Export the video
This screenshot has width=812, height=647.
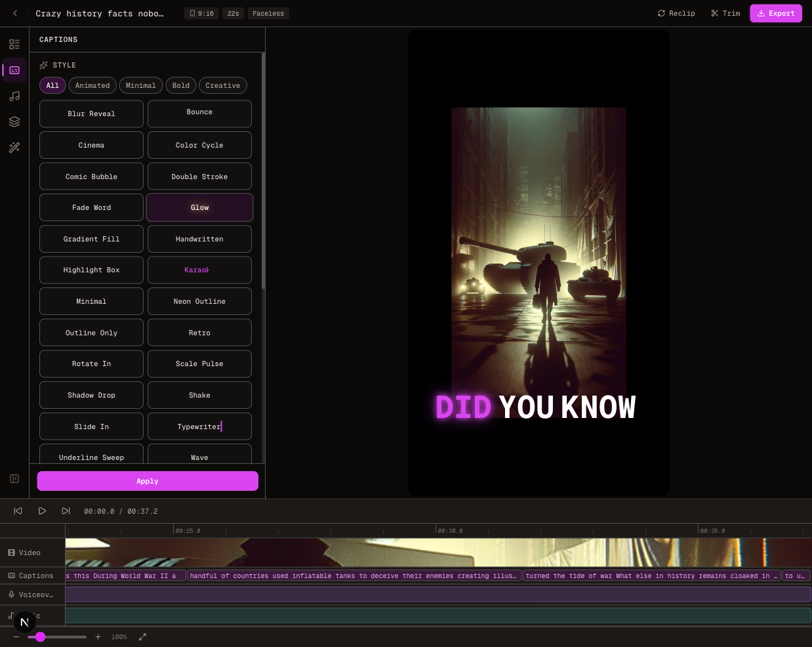775,13
